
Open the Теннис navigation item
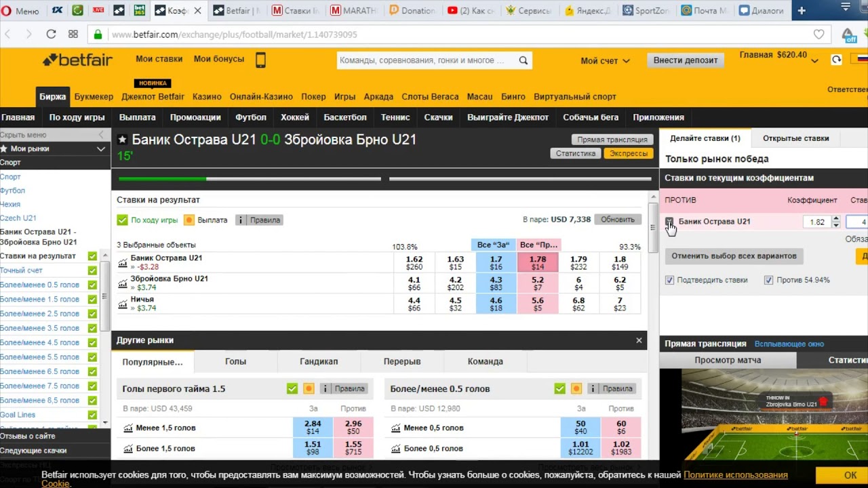tap(395, 117)
